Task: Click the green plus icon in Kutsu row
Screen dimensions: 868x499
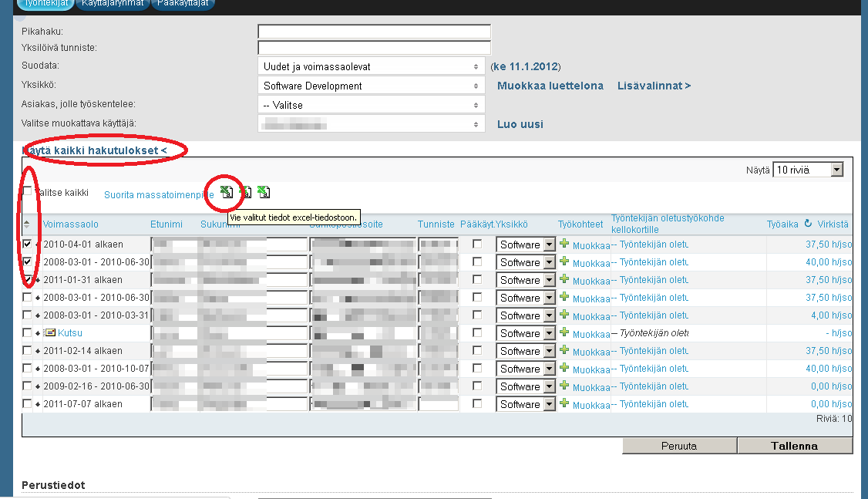Action: tap(564, 332)
